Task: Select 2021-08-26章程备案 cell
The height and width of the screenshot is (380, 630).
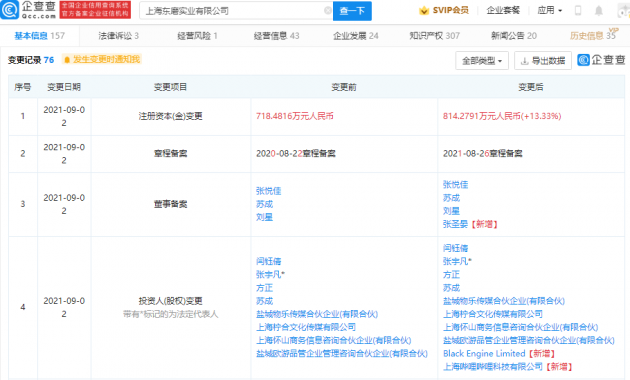Action: (x=482, y=153)
